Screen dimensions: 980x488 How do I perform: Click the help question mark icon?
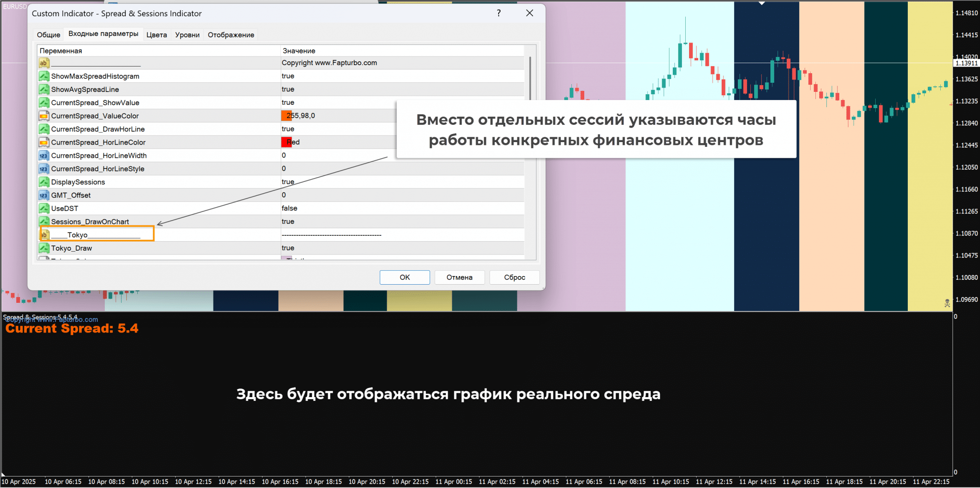[x=499, y=13]
